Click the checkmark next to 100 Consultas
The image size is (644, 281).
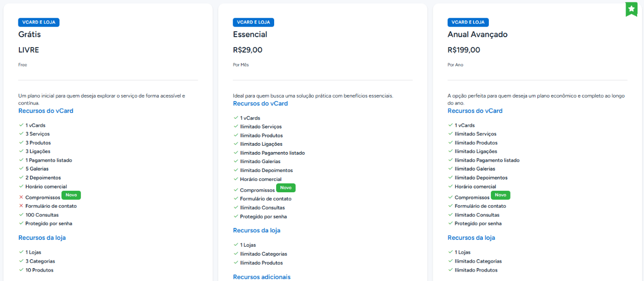click(21, 215)
